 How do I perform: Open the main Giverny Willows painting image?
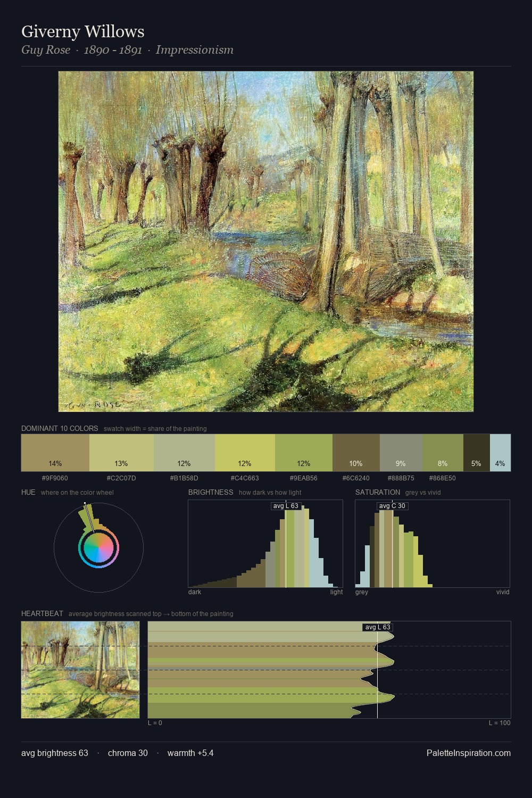coord(266,242)
